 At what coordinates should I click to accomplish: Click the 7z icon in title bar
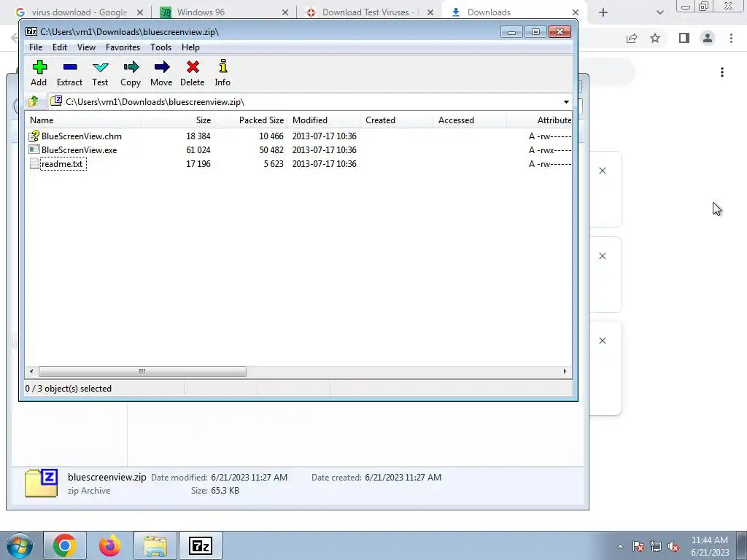[31, 32]
